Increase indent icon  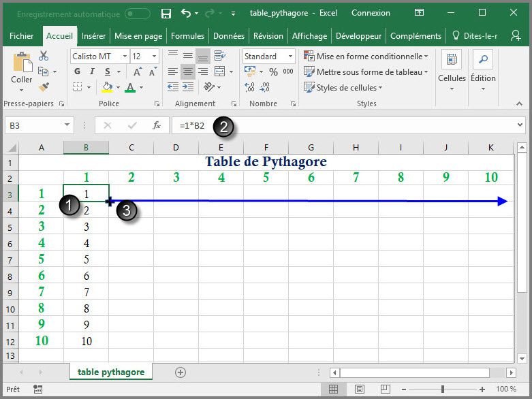pos(188,87)
